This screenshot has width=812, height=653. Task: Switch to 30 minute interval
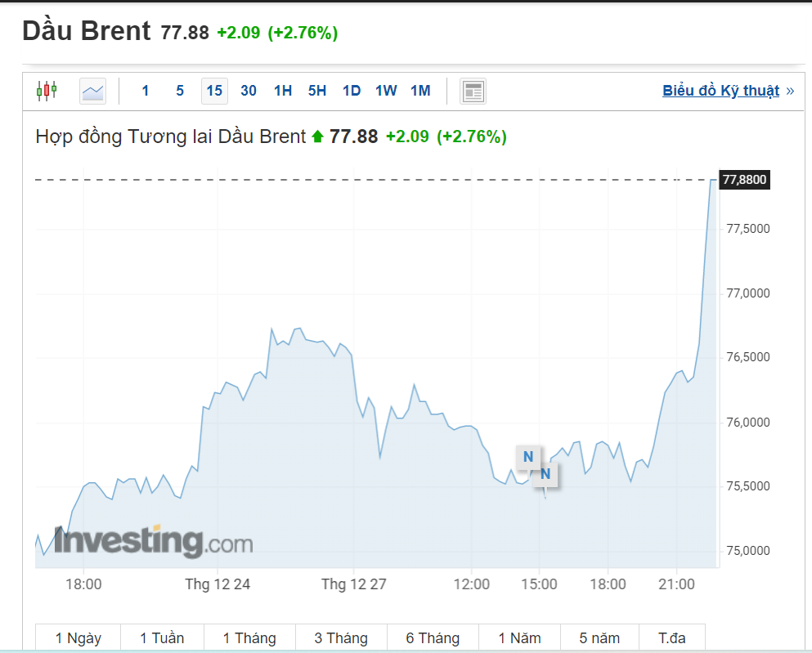249,91
